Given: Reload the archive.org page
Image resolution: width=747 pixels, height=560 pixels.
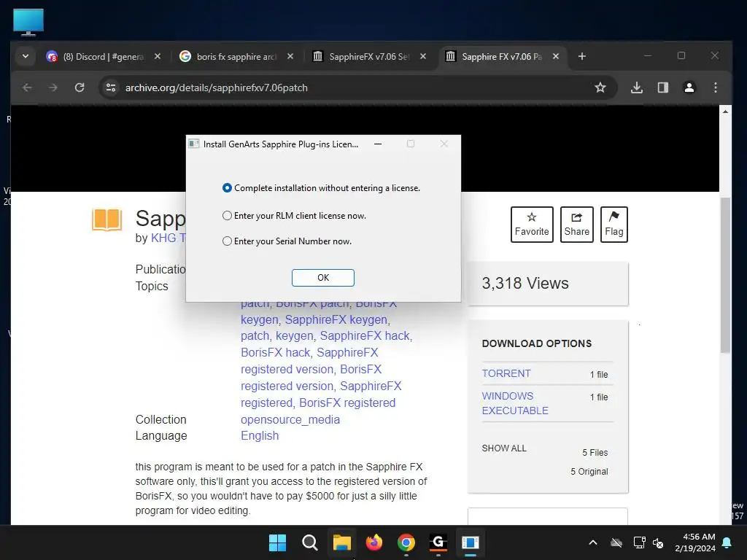Looking at the screenshot, I should coord(80,87).
